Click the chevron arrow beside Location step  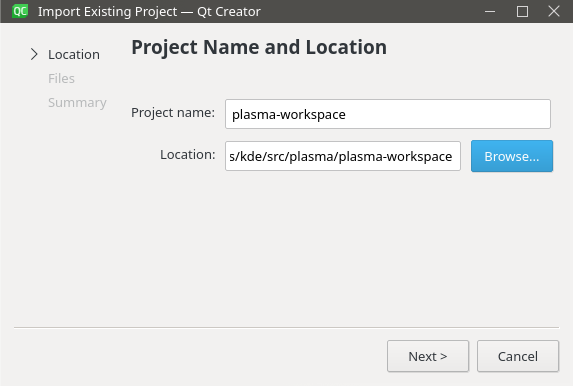(x=34, y=54)
